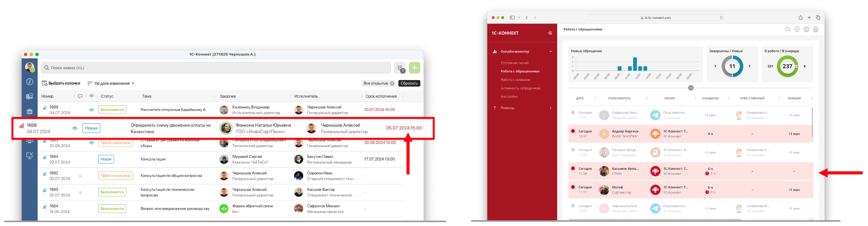Open 'Работа с заявками' in the sidebar
868x226 pixels.
click(x=515, y=80)
